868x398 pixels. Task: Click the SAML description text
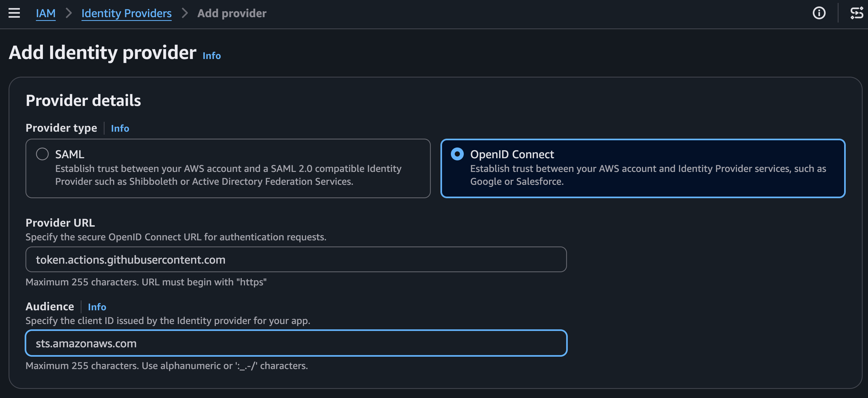[x=228, y=175]
